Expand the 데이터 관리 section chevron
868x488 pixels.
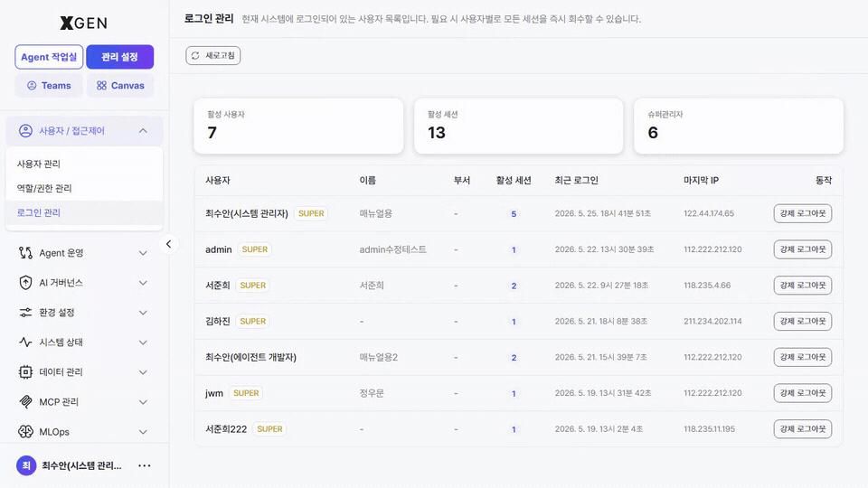click(x=143, y=371)
